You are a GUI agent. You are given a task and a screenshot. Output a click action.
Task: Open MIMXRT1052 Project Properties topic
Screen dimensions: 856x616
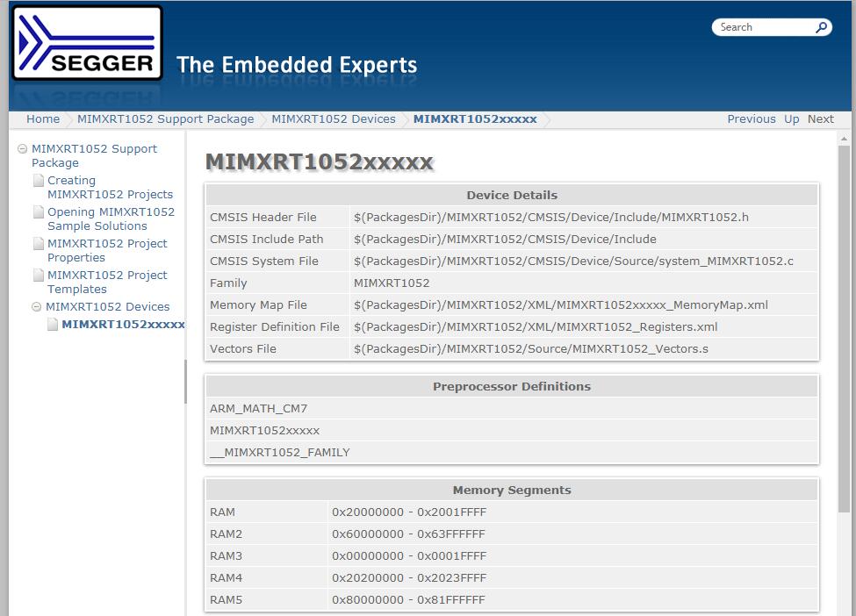[107, 250]
